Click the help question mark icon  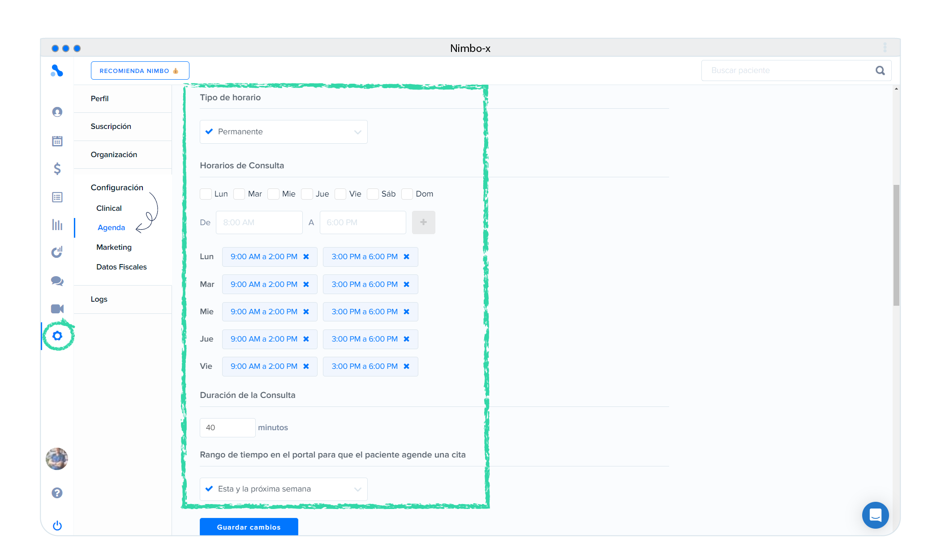pyautogui.click(x=57, y=493)
